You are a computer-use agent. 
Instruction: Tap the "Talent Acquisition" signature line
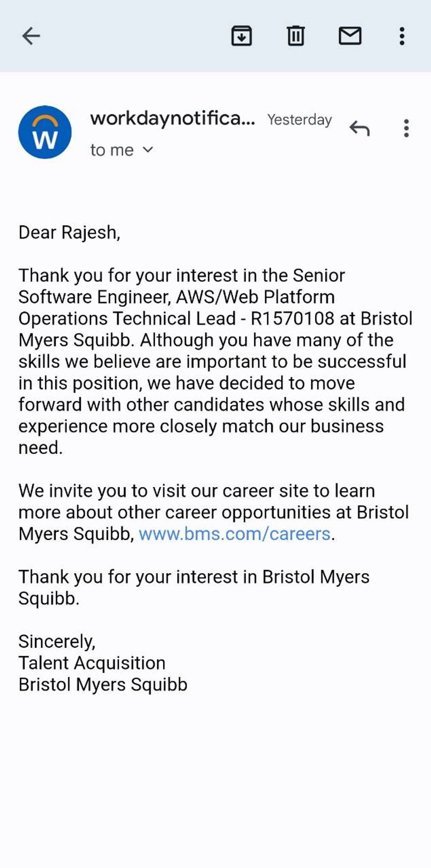92,663
